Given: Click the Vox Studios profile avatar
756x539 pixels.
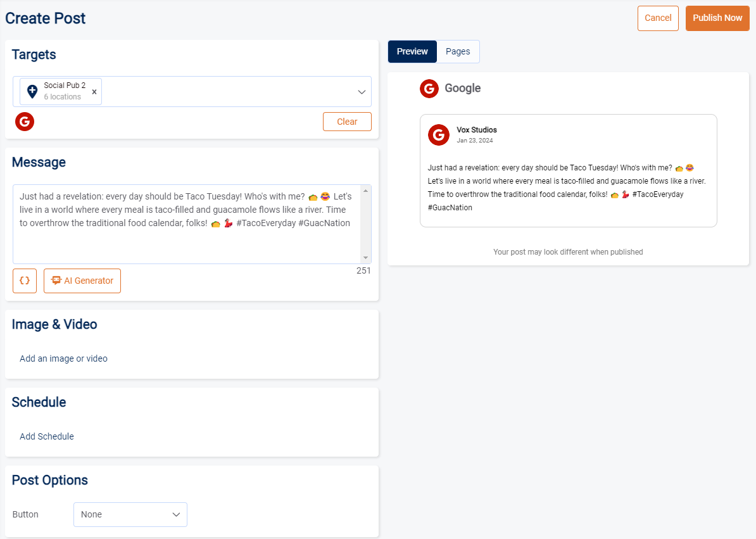Looking at the screenshot, I should point(438,134).
